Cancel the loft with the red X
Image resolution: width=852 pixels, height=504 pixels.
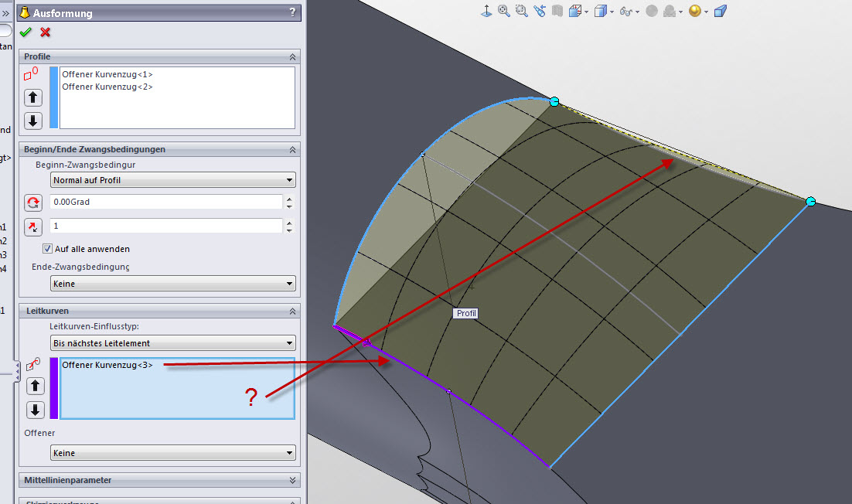(x=45, y=32)
